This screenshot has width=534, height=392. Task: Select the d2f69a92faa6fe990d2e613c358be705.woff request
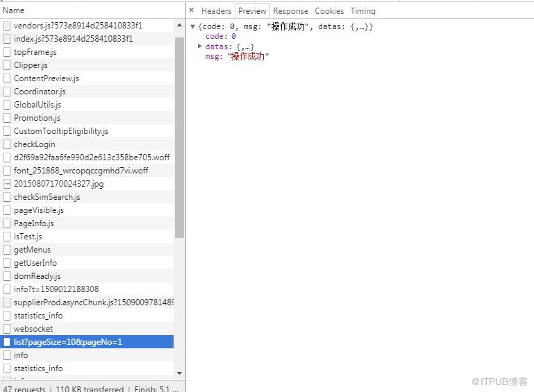pyautogui.click(x=88, y=157)
